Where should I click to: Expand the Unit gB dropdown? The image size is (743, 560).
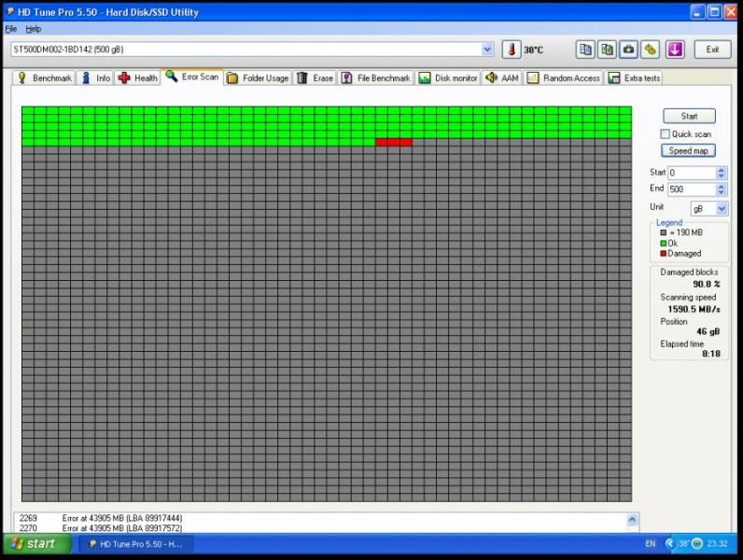pyautogui.click(x=722, y=208)
